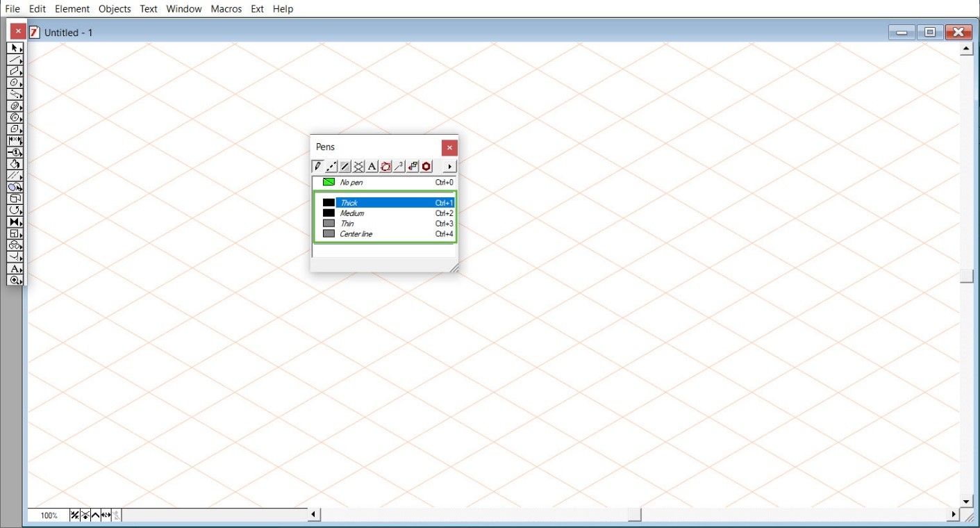Image resolution: width=980 pixels, height=528 pixels.
Task: Click the horizontal scrollbar right arrow
Action: pos(953,515)
